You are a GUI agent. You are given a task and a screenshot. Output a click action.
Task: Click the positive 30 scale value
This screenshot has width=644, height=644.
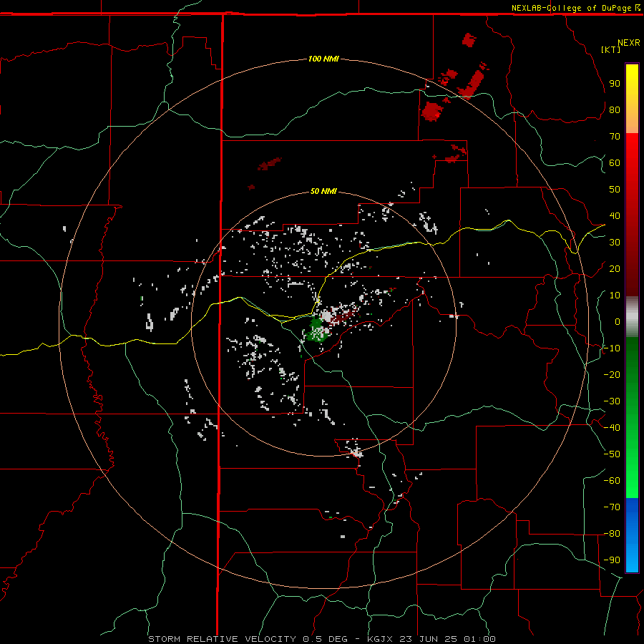[x=615, y=243]
